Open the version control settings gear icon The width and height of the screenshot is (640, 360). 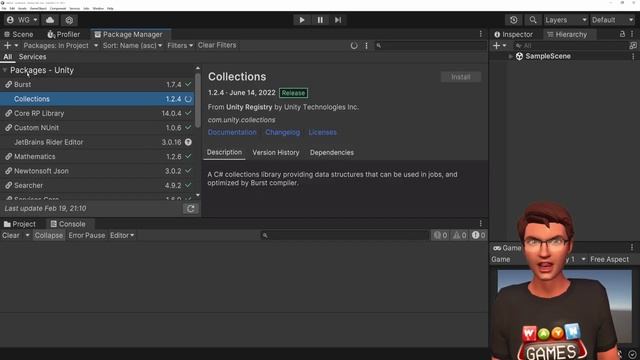click(69, 20)
